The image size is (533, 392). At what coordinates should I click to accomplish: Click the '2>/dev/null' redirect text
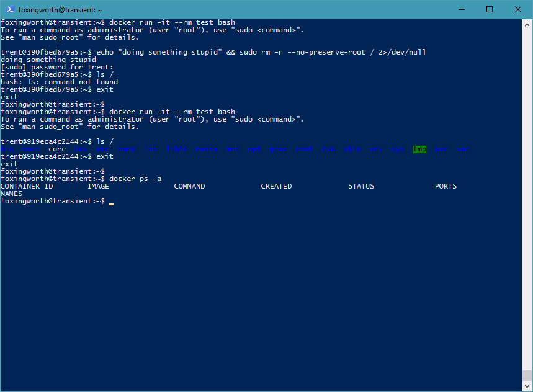pos(402,52)
